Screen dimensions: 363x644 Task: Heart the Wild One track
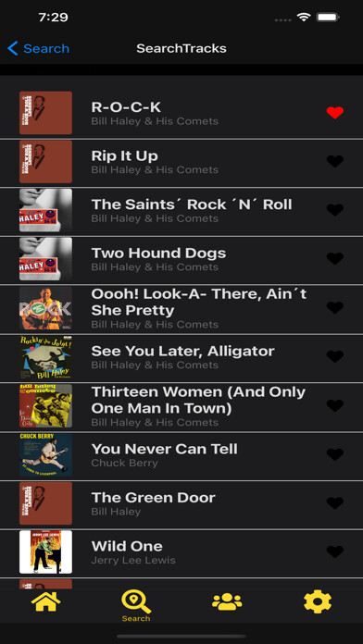334,551
